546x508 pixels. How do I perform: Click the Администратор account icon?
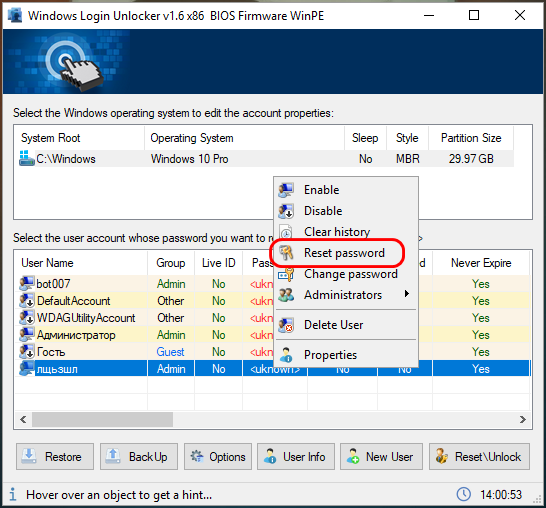27,335
